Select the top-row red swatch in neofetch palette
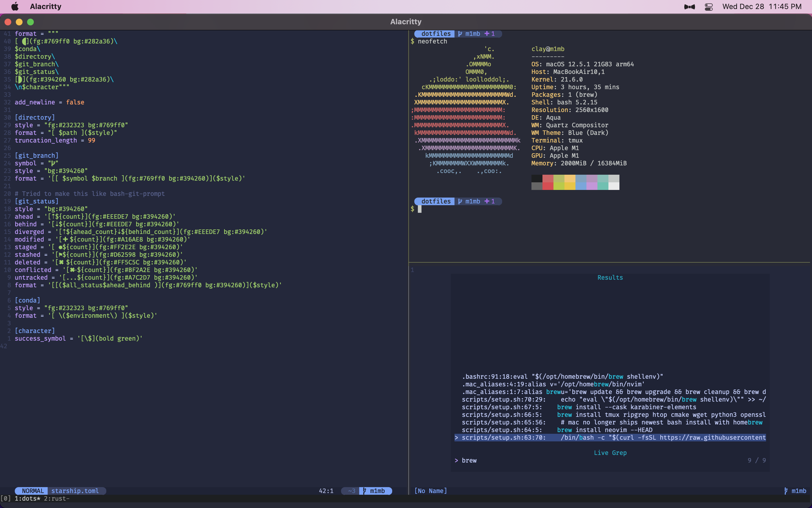Screen dimensions: 812x508 click(548, 178)
